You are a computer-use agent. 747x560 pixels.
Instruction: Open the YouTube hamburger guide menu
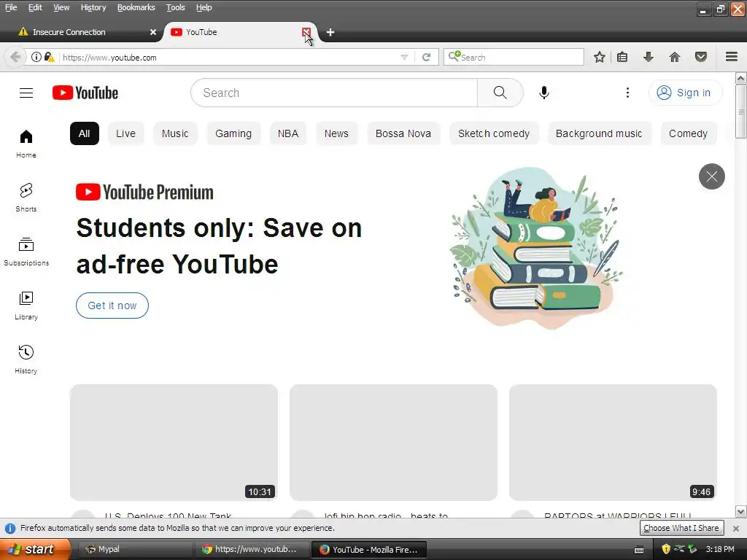click(x=26, y=93)
